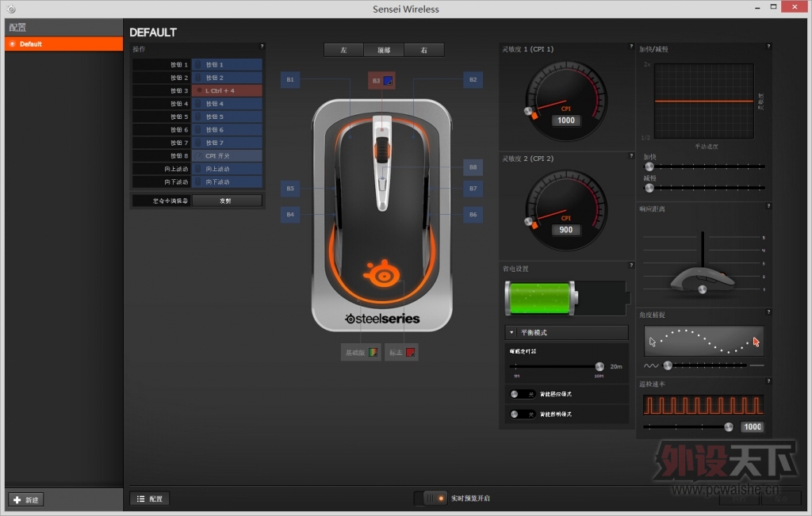Click the 响应距离 lift distance slider knob

(703, 289)
